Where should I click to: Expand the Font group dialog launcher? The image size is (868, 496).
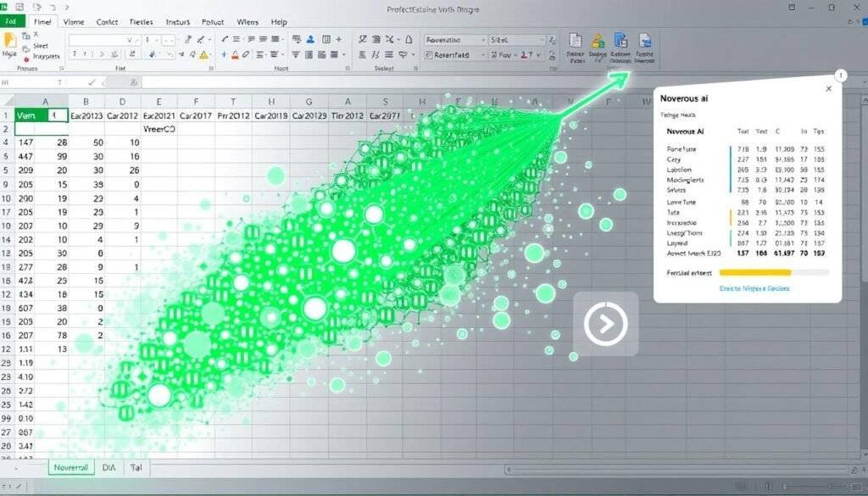click(x=211, y=68)
